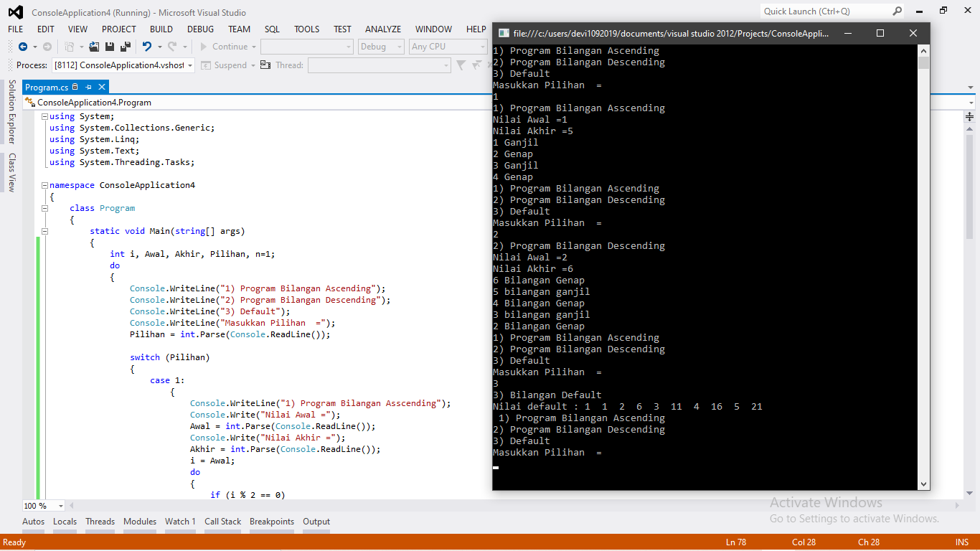The height and width of the screenshot is (551, 980).
Task: Close the Program.cs tab
Action: click(x=102, y=87)
